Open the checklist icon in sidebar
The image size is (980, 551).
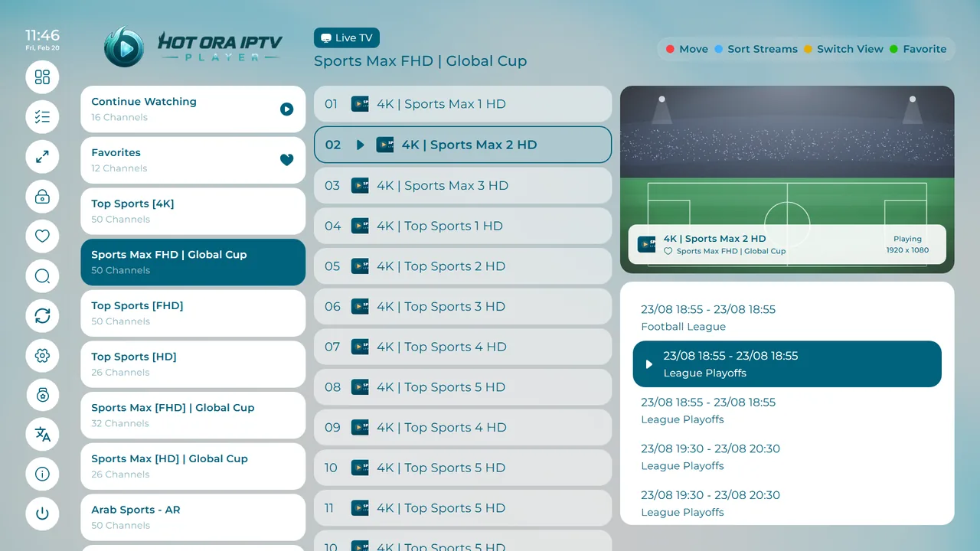[x=42, y=117]
